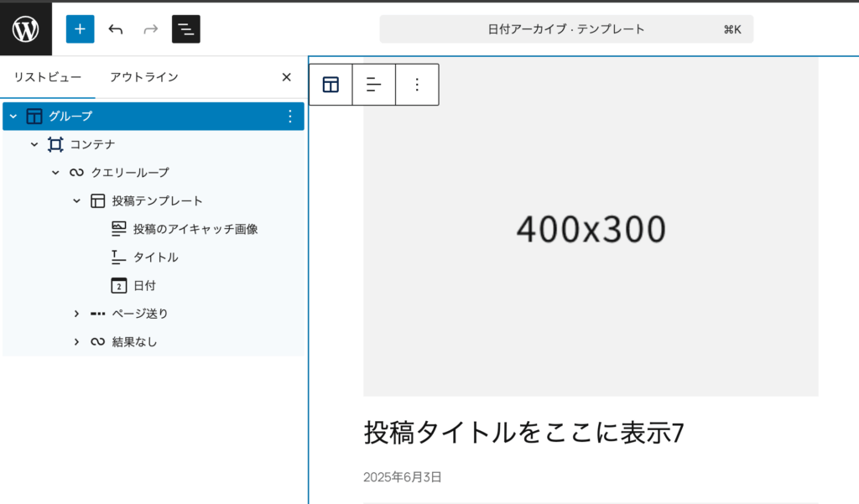The width and height of the screenshot is (859, 504).
Task: Open the block toolbar alignment button
Action: [x=374, y=85]
